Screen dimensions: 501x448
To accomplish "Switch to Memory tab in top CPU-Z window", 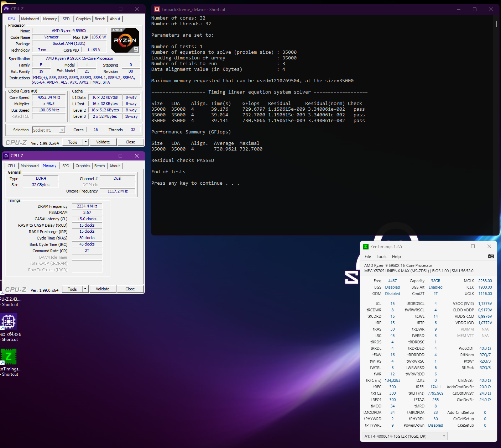I will tap(50, 19).
